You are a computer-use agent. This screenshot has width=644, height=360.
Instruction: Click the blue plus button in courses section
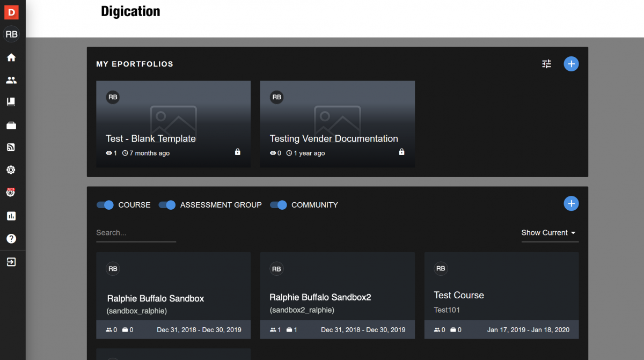click(x=571, y=203)
